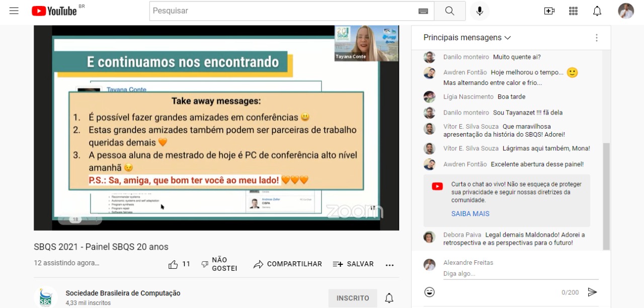
Task: Expand the Principais mensagens chat filter
Action: tap(467, 38)
